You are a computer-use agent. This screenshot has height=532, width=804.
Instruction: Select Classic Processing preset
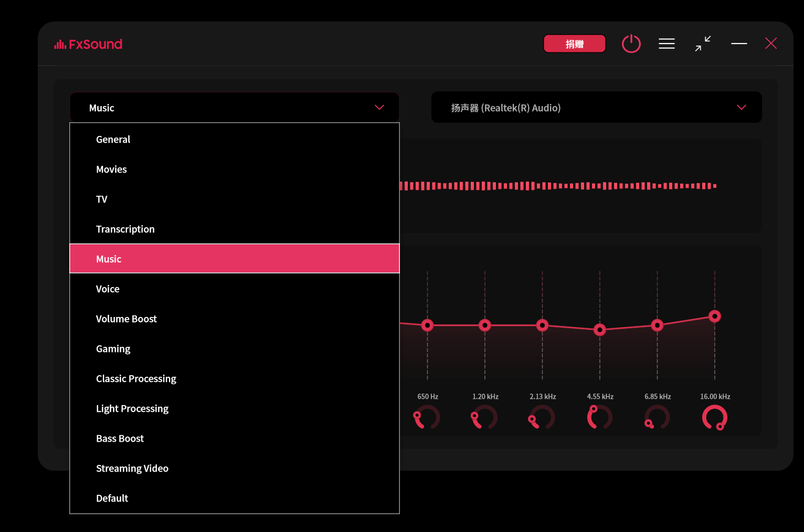pos(235,378)
